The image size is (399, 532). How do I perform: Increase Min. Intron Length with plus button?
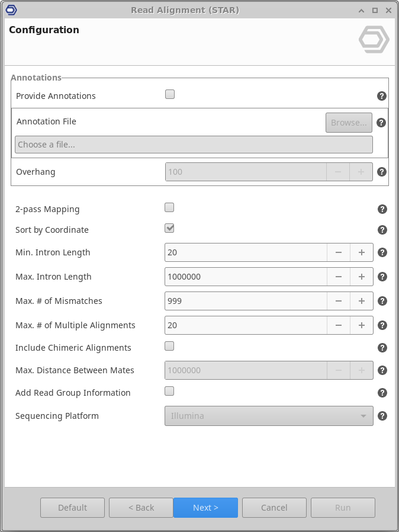361,252
